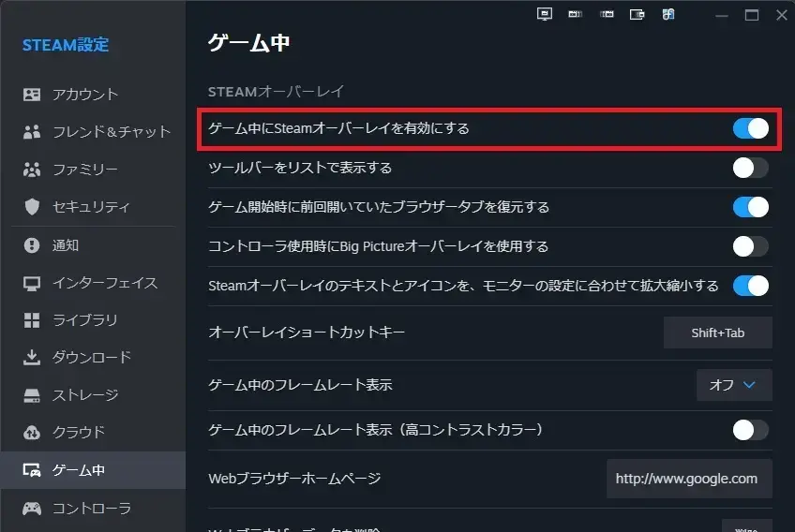Turn off browser tab restore on game start toggle
795x532 pixels.
[750, 207]
